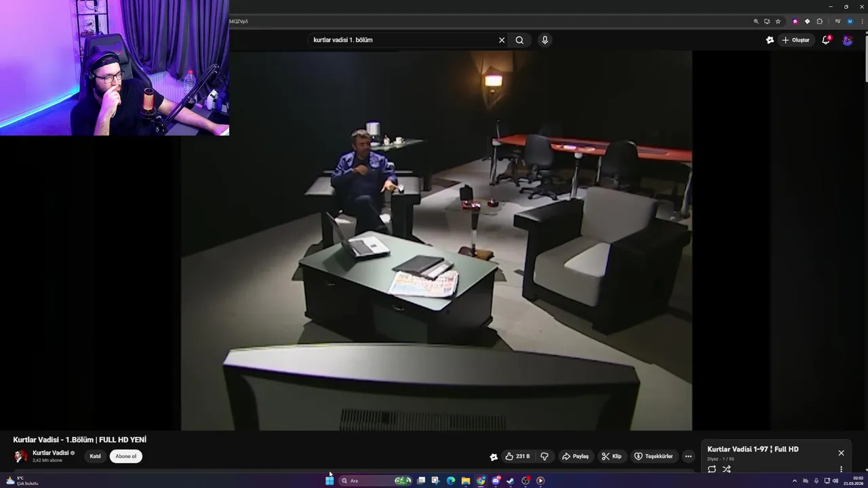Click the taskbar search box 'Ara'

pyautogui.click(x=376, y=481)
